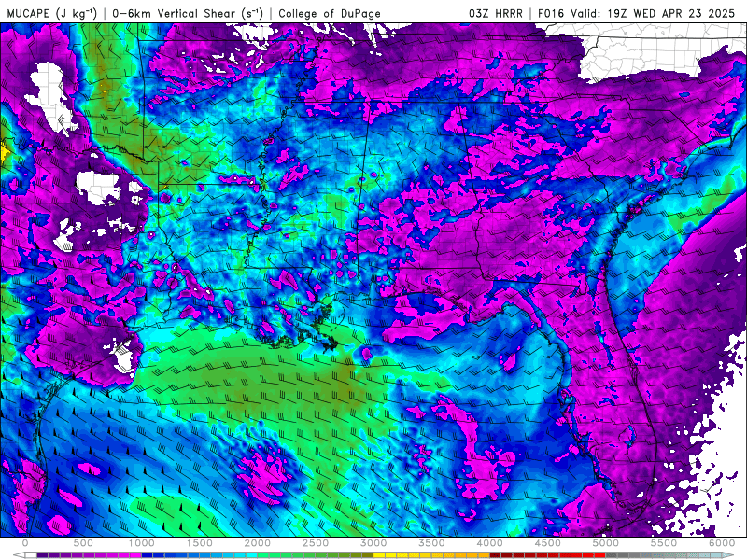
Task: Click the 0-6km Vertical Shear title label
Action: tap(188, 13)
